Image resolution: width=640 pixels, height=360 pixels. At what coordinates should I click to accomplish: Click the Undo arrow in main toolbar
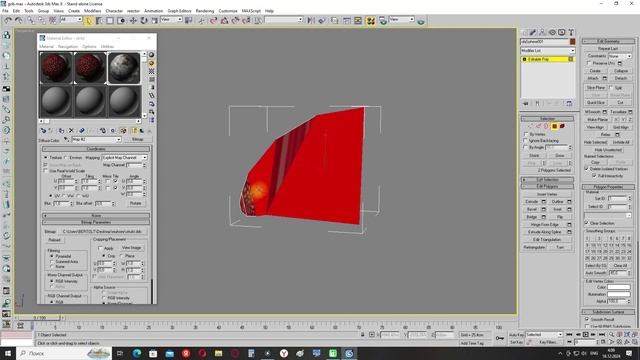[8, 20]
